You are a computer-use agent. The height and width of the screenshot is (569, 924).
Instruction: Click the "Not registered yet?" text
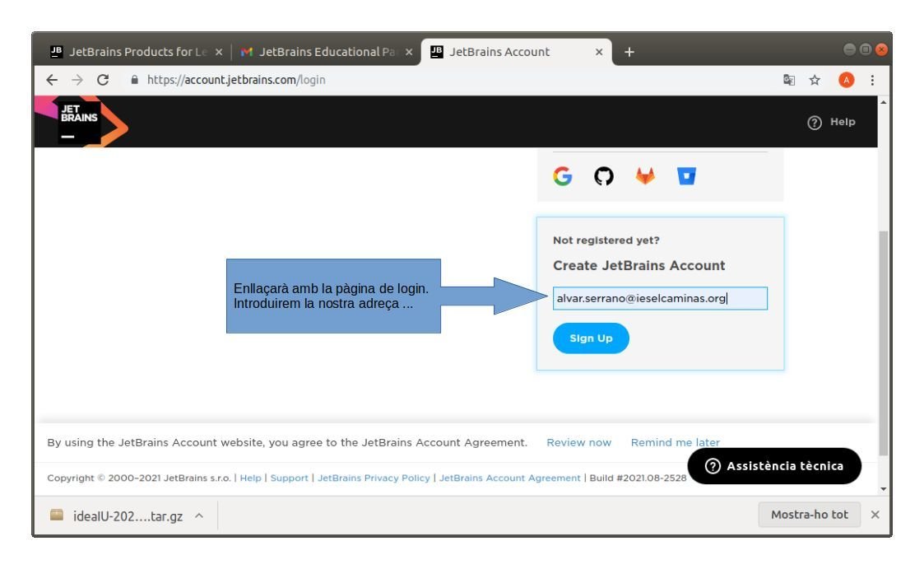coord(606,240)
